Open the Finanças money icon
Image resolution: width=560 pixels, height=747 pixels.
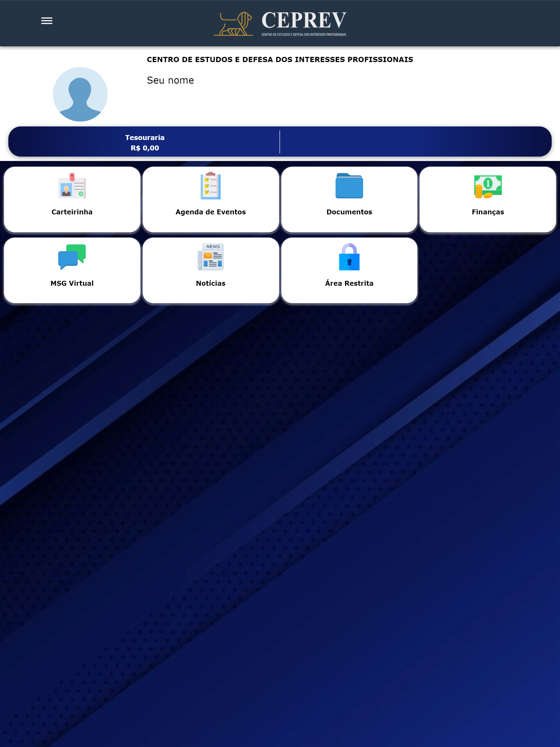(x=488, y=186)
